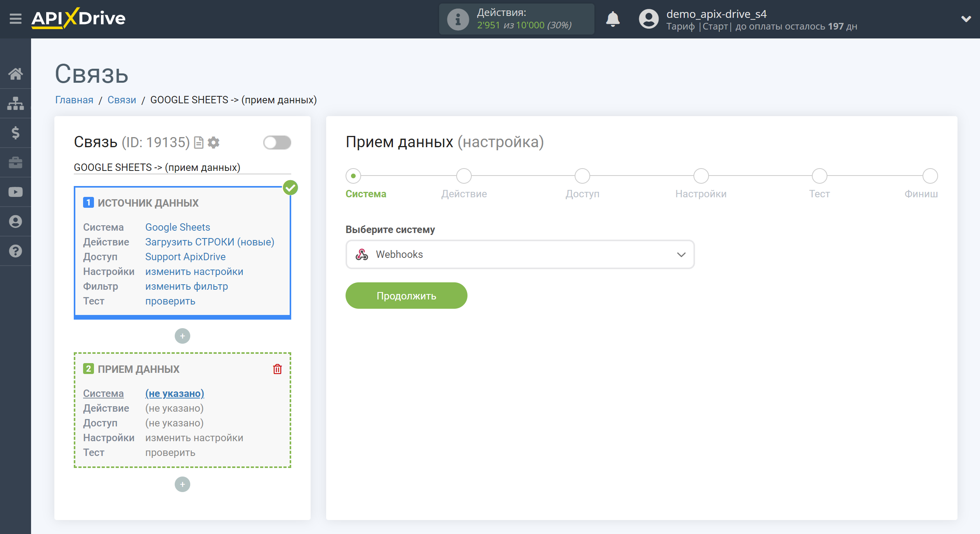Click the Действие step label
This screenshot has width=980, height=534.
[x=464, y=194]
